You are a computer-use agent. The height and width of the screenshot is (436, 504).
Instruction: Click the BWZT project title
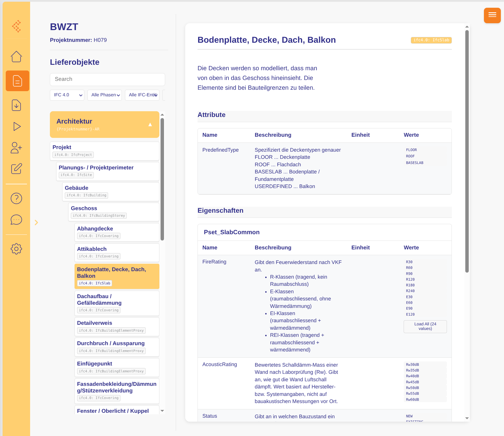tap(64, 27)
